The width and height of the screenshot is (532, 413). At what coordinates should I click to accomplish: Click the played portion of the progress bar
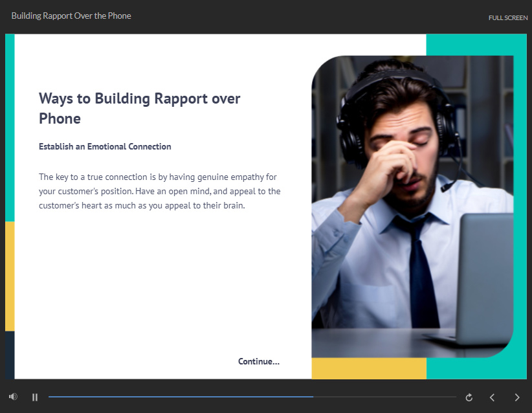[x=181, y=397]
